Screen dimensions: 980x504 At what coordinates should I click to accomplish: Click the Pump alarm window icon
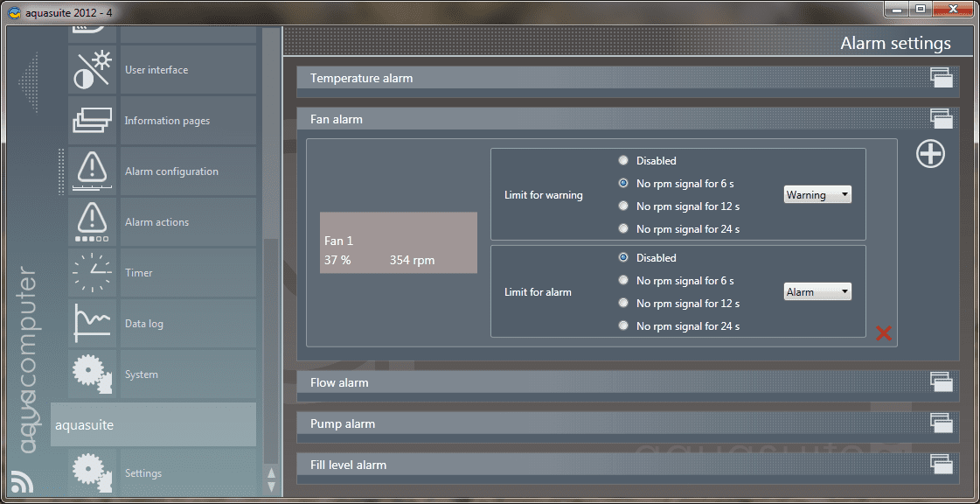click(942, 423)
